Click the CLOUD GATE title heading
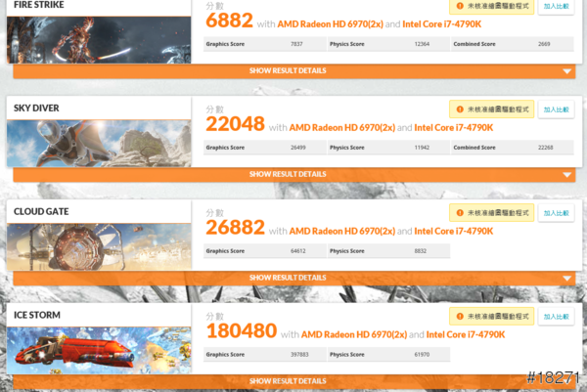Image resolution: width=587 pixels, height=392 pixels. [41, 212]
